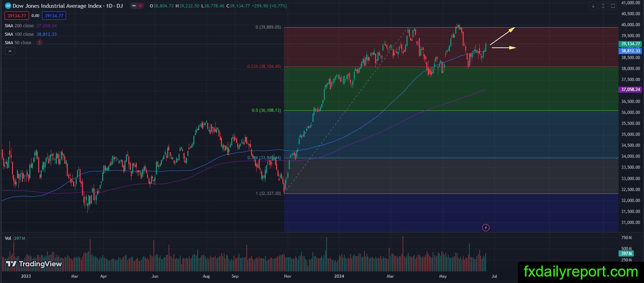Click the blue 38,812.33 SMA price tag

pyautogui.click(x=631, y=51)
